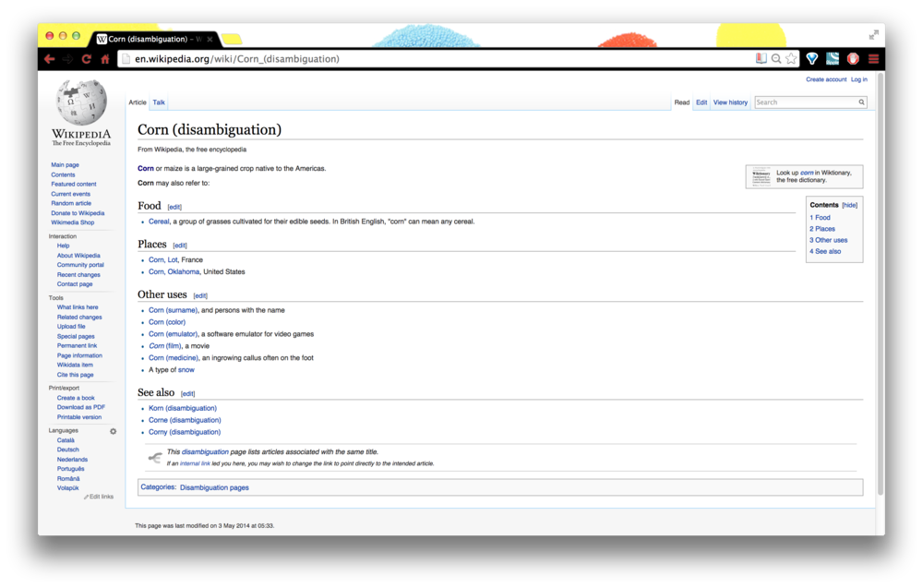
Task: Open the View history tab
Action: 730,102
